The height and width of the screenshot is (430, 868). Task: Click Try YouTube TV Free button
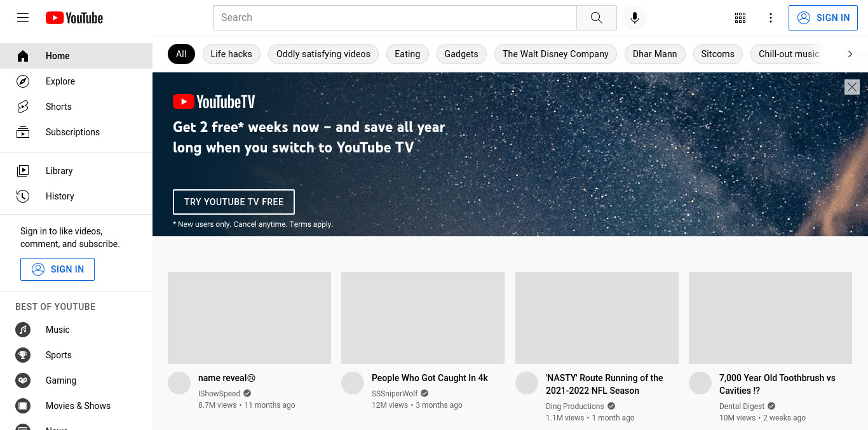tap(234, 202)
